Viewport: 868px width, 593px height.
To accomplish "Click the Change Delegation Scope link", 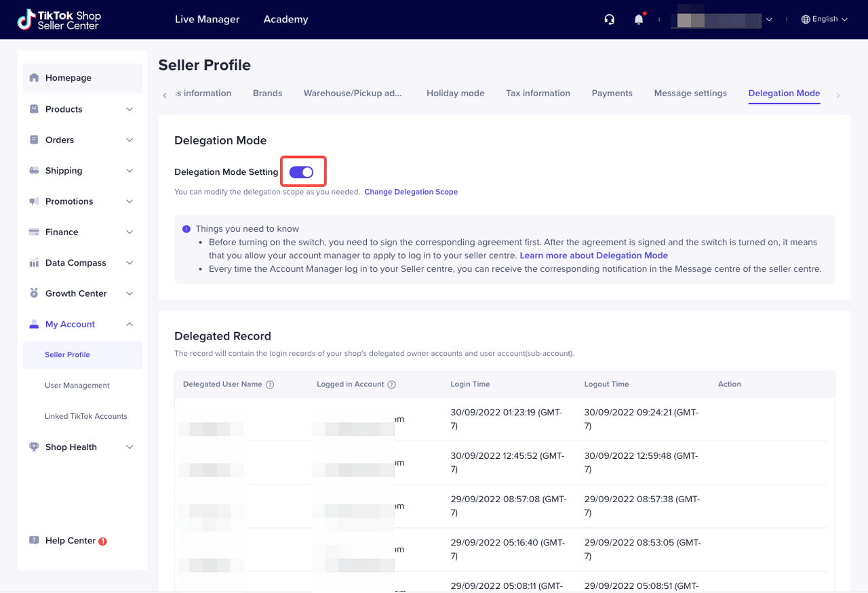I will tap(411, 192).
